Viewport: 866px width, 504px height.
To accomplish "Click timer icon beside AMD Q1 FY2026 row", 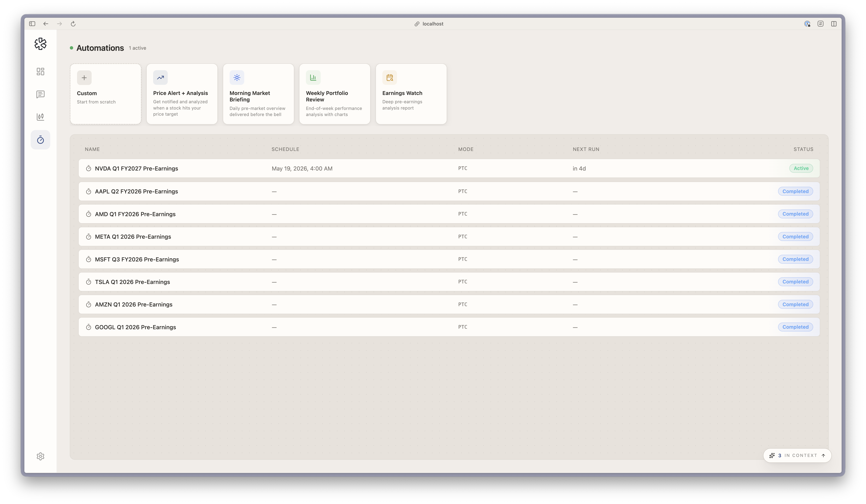I will coord(89,214).
